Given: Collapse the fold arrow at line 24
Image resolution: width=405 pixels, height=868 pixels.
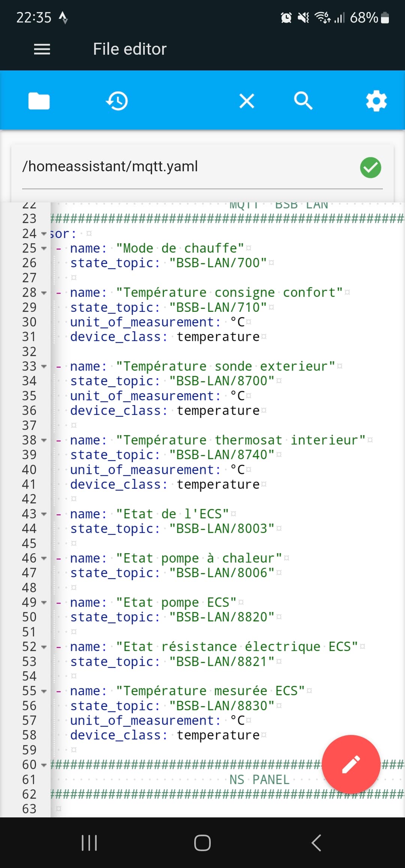Looking at the screenshot, I should 44,234.
